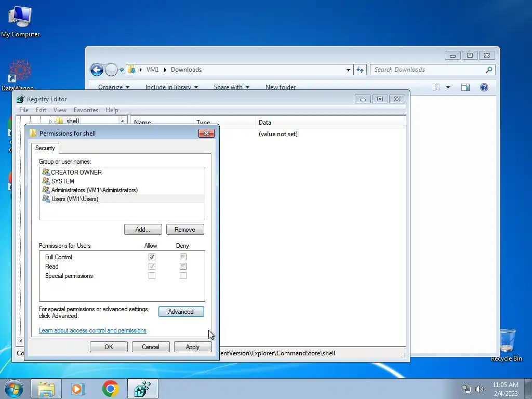Select the CREATOR OWNER group icon
This screenshot has height=399, width=532.
click(x=46, y=172)
